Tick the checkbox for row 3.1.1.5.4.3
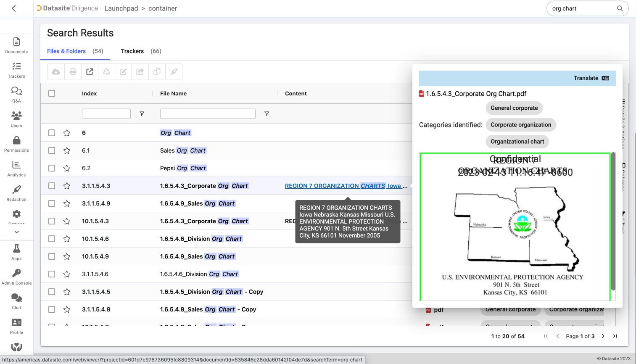 point(52,185)
